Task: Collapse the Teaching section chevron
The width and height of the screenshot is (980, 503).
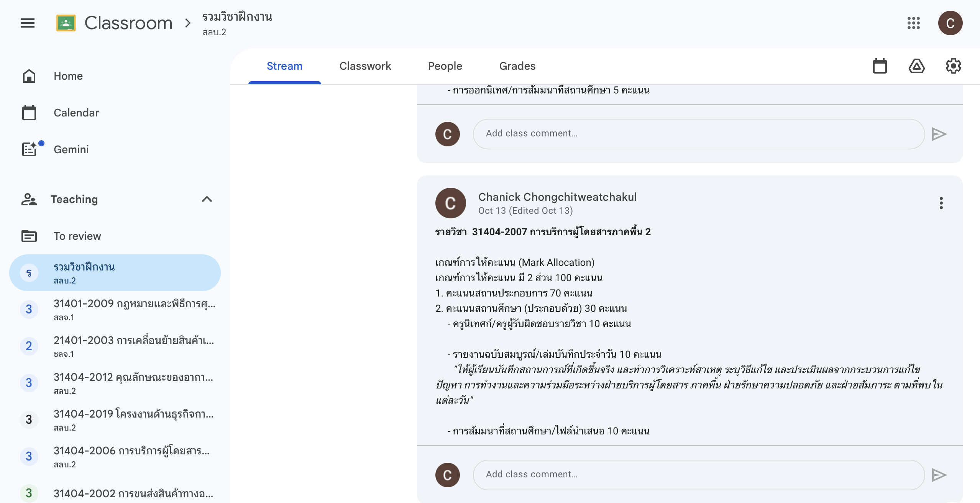Action: click(x=207, y=199)
